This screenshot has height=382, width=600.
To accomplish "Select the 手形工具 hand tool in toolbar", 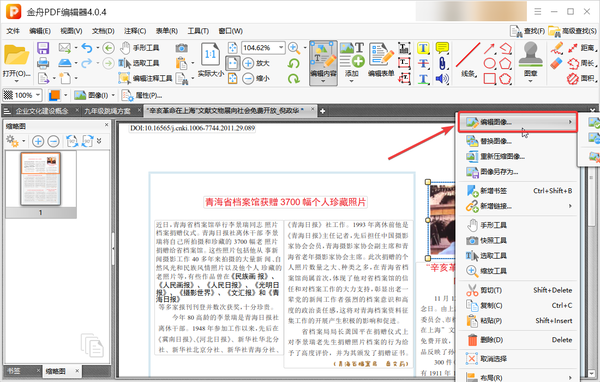I will pos(140,48).
